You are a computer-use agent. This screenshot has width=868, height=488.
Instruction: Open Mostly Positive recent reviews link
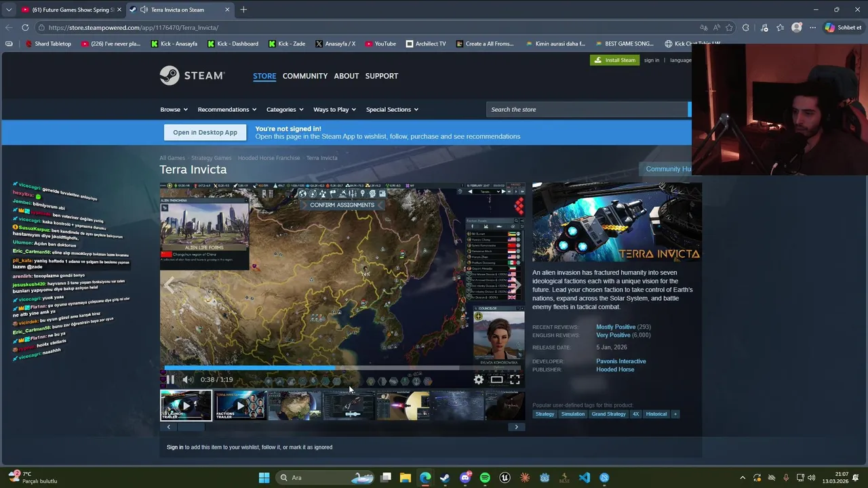(x=616, y=327)
